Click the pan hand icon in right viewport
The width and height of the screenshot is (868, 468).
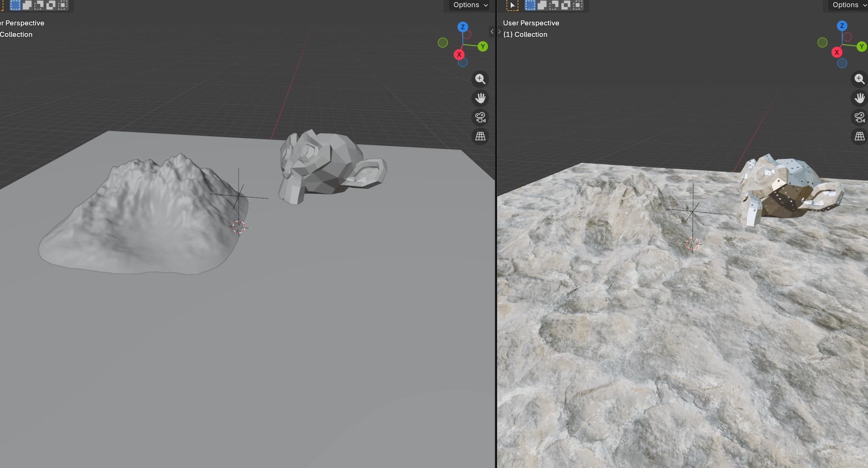click(x=859, y=98)
